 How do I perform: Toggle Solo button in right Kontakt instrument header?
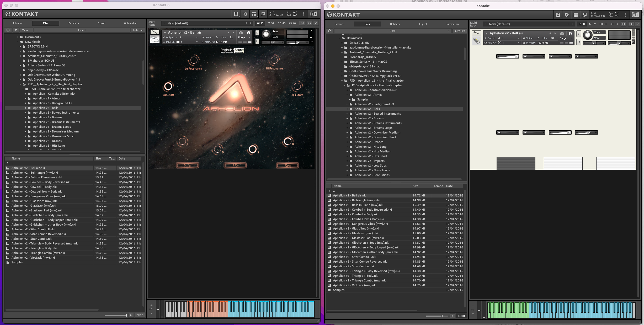pos(579,34)
